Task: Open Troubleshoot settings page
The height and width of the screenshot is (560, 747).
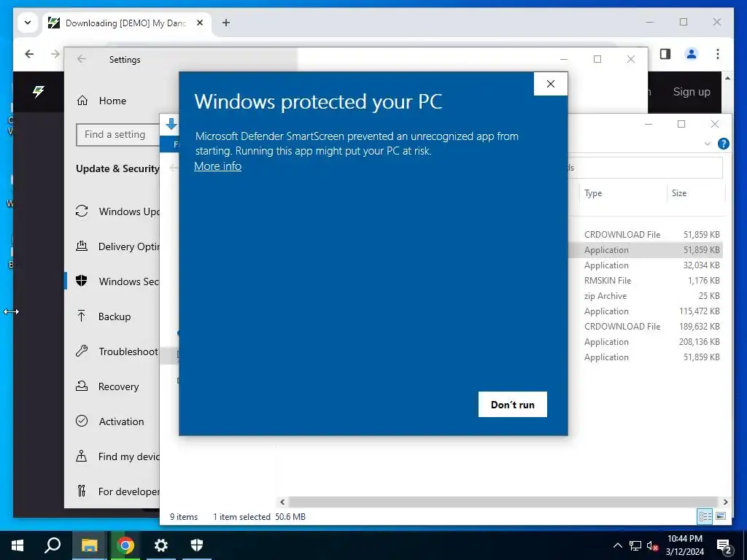Action: [x=117, y=351]
